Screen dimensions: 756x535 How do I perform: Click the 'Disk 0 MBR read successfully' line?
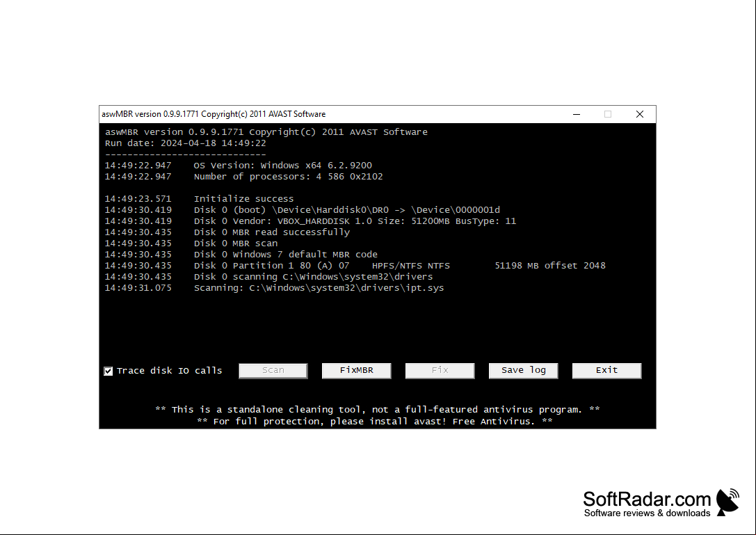[x=227, y=232]
